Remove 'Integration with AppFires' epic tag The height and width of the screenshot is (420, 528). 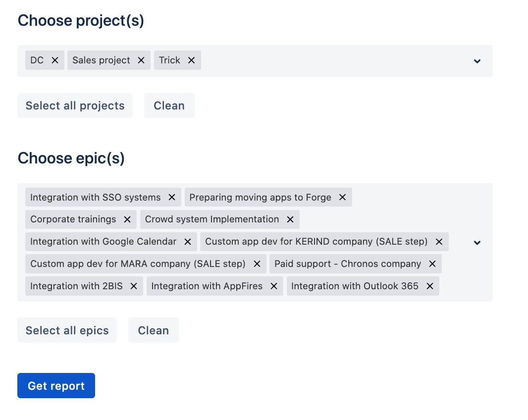(x=274, y=286)
